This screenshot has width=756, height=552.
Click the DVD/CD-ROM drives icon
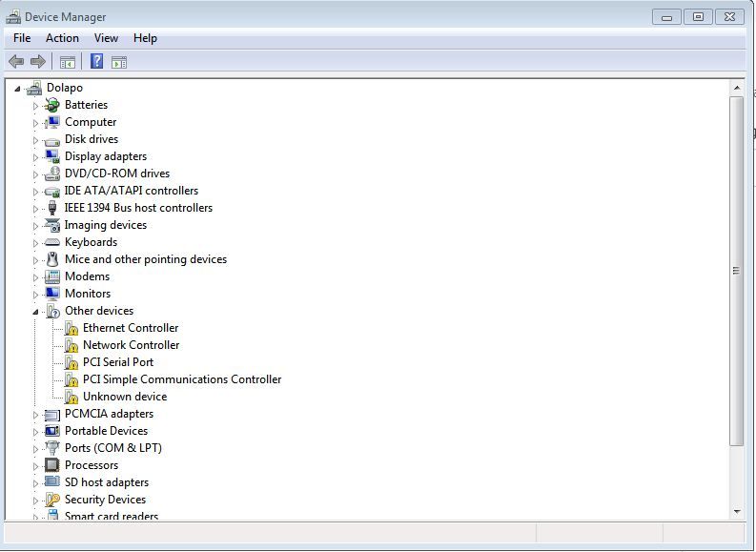(51, 174)
